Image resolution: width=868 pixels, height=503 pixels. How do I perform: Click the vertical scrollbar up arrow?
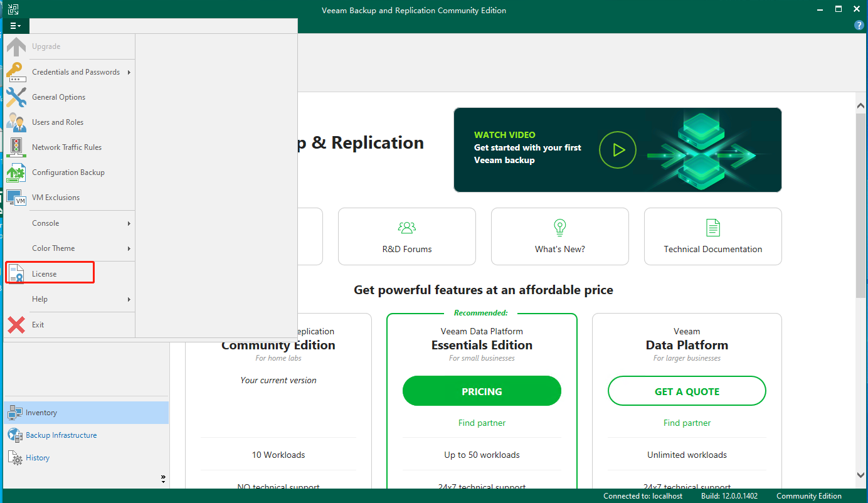(861, 105)
